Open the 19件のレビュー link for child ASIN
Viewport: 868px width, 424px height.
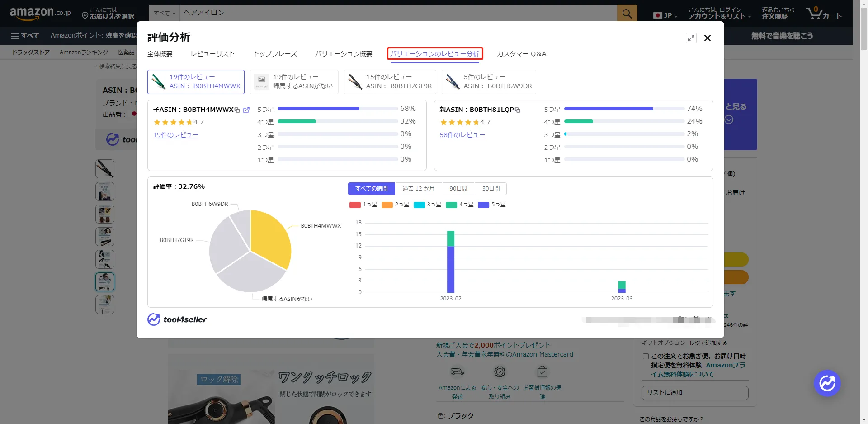[x=176, y=135]
